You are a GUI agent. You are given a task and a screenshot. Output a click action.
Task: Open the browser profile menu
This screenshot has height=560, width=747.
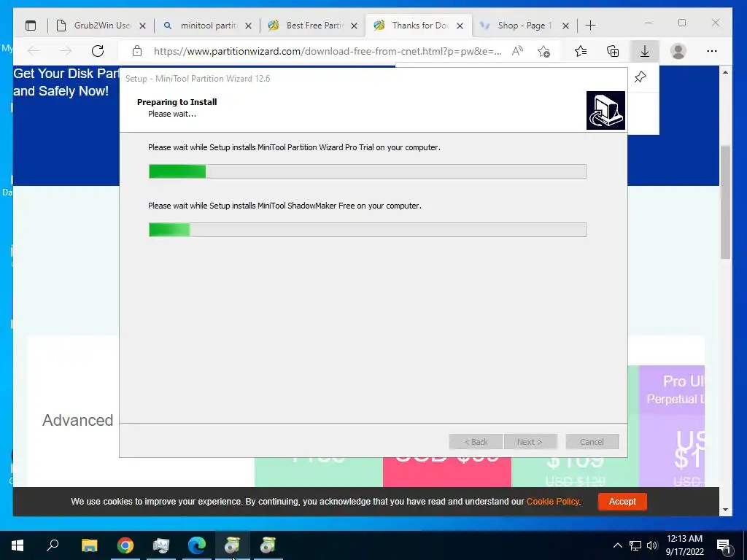(x=678, y=51)
